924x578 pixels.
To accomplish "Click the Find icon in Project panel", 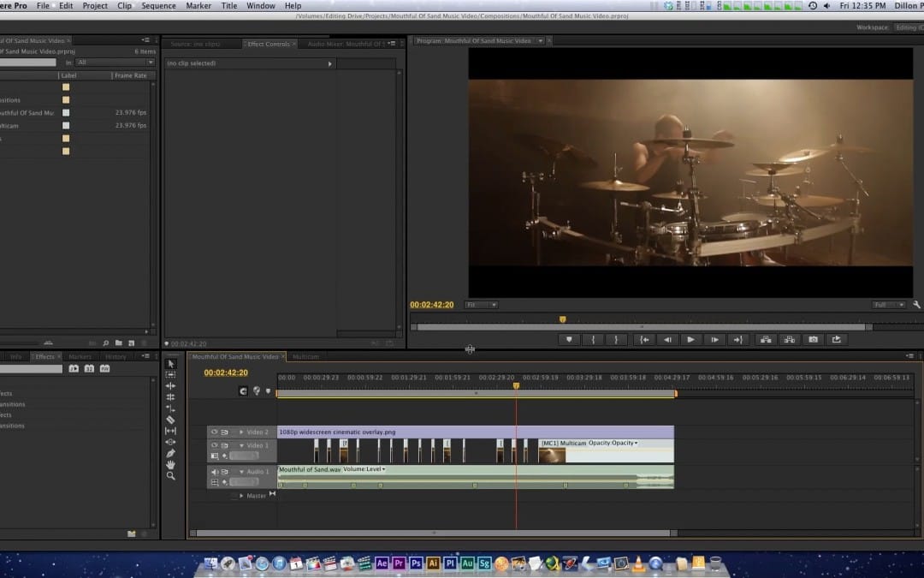I will (x=106, y=343).
